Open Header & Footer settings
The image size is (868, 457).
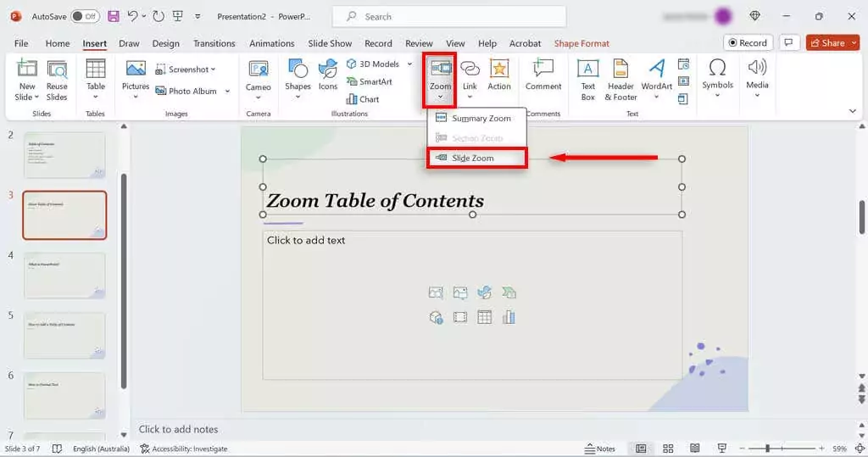pos(620,70)
